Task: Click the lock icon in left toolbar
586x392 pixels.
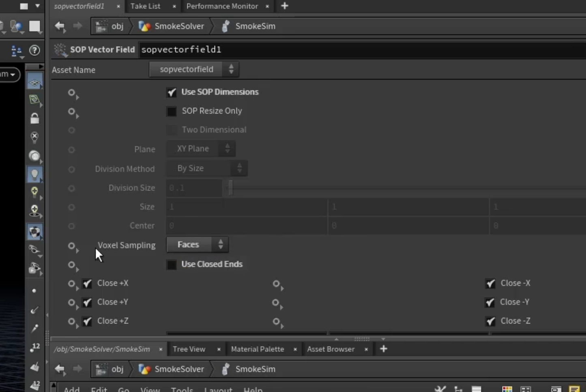Action: [x=34, y=118]
